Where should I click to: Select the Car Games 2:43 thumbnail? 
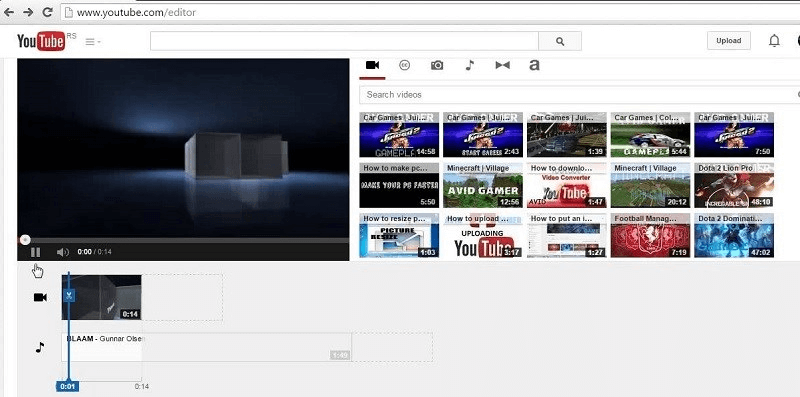pyautogui.click(x=483, y=135)
